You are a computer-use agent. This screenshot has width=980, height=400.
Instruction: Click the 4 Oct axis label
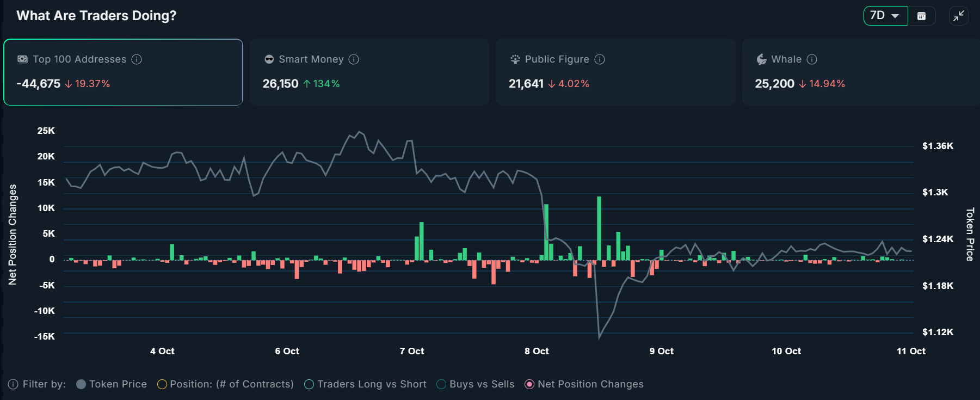[x=162, y=351]
